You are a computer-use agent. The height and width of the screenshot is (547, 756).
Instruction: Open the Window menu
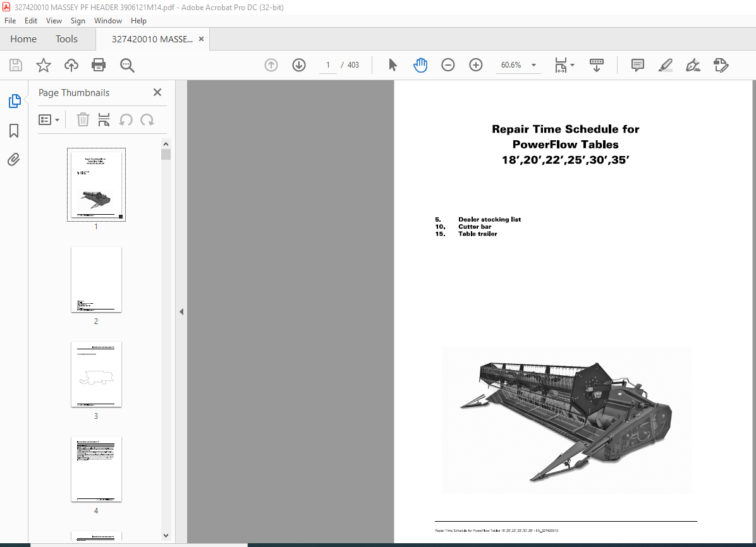[108, 21]
